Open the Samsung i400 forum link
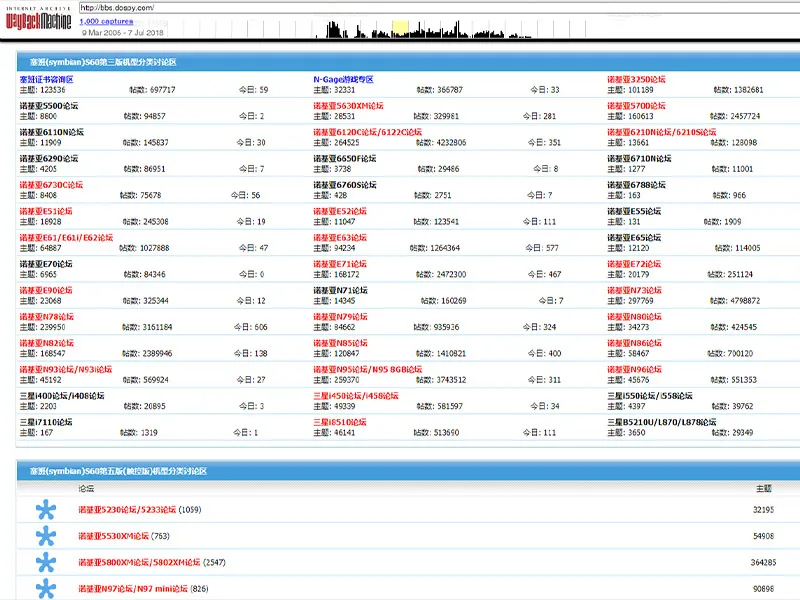The width and height of the screenshot is (800, 600). click(62, 396)
